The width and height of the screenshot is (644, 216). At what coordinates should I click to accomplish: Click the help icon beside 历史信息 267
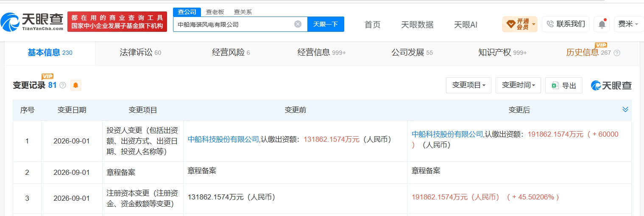click(x=617, y=53)
